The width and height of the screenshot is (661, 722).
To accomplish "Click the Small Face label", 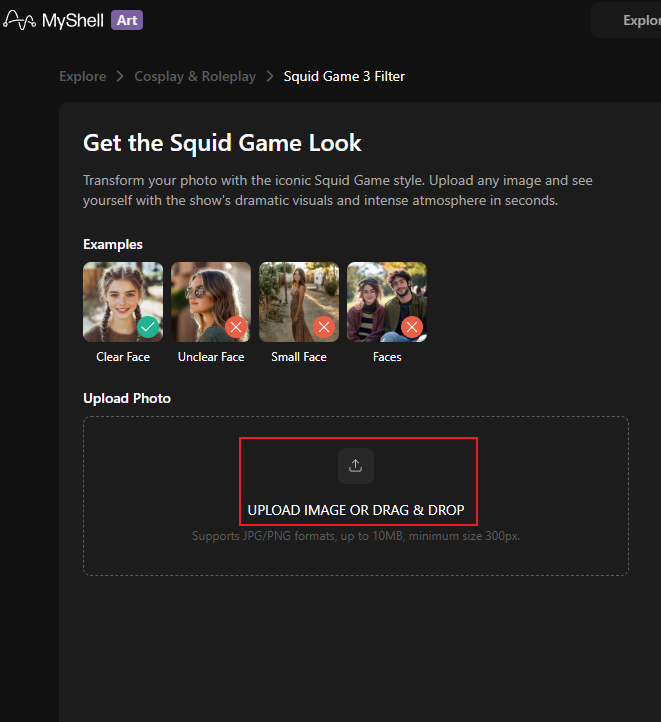I will [299, 357].
